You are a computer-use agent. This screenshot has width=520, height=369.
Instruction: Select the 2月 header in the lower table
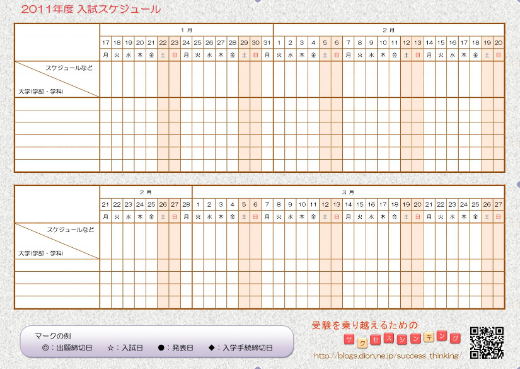point(146,192)
